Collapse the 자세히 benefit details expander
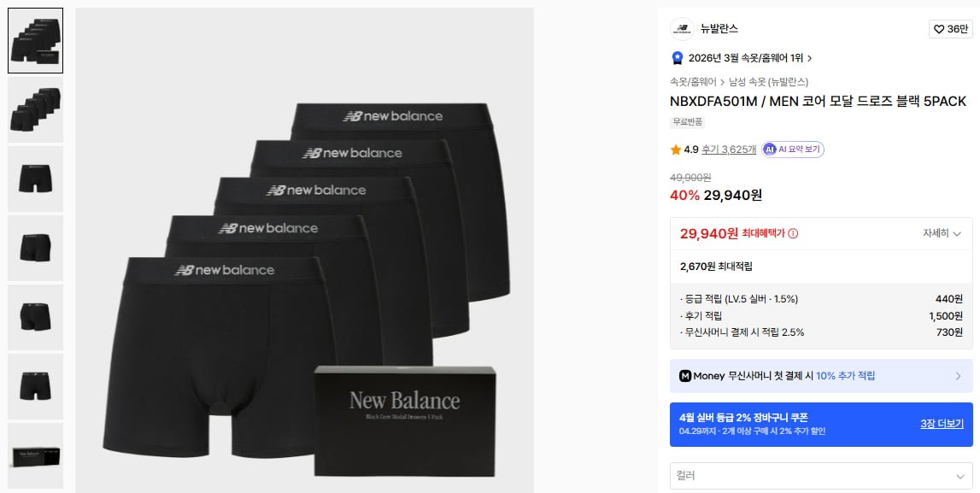This screenshot has width=980, height=493. [x=942, y=233]
